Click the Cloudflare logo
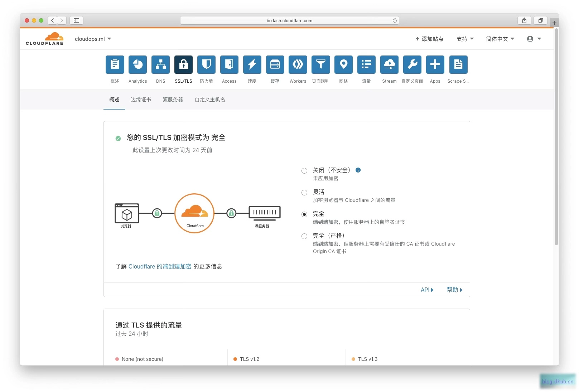Screen dimensions: 579x392 [x=44, y=39]
